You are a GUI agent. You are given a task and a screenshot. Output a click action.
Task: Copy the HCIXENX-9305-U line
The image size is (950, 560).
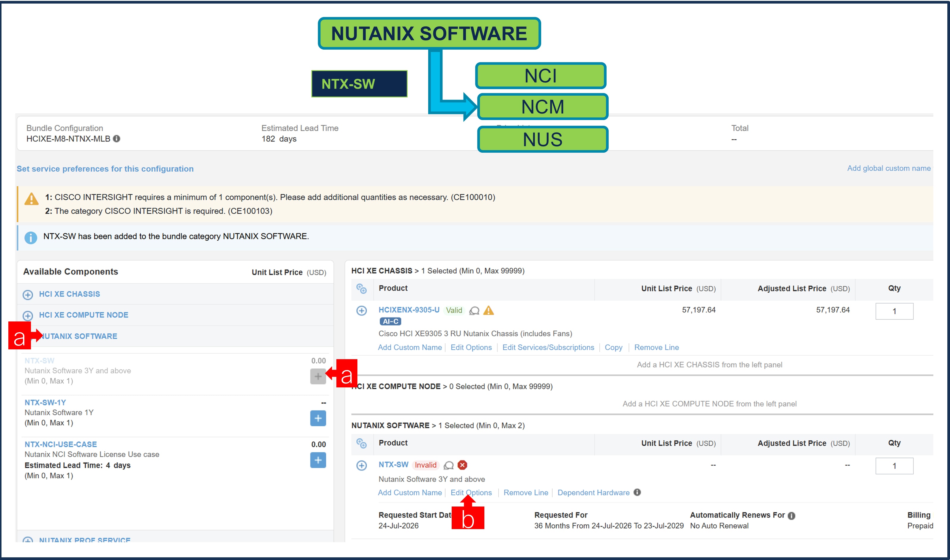(x=614, y=347)
